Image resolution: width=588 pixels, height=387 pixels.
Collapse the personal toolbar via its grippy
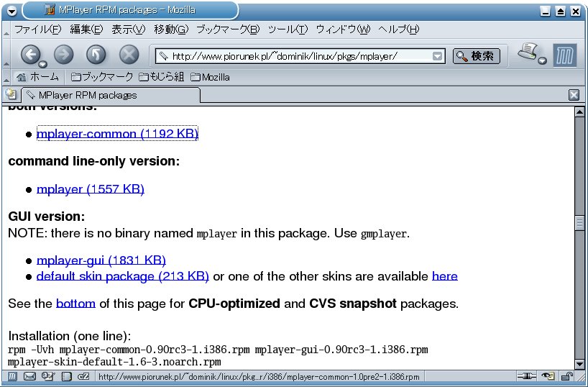[6, 77]
